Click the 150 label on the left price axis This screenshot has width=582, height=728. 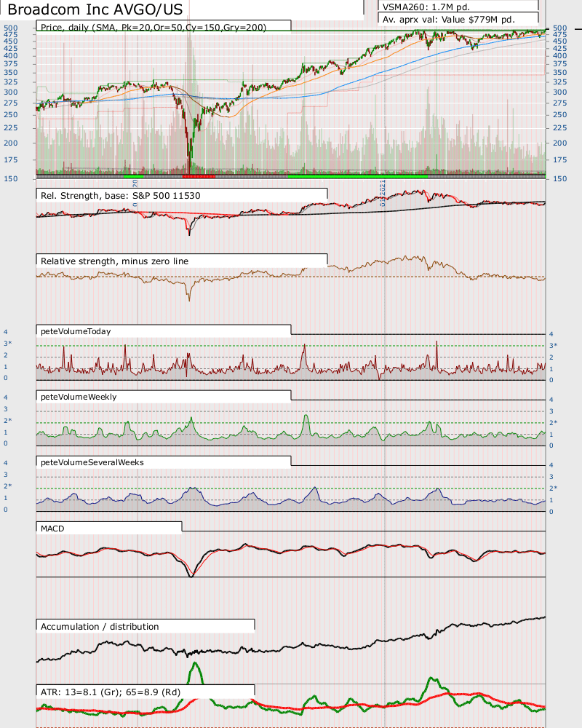pyautogui.click(x=11, y=179)
